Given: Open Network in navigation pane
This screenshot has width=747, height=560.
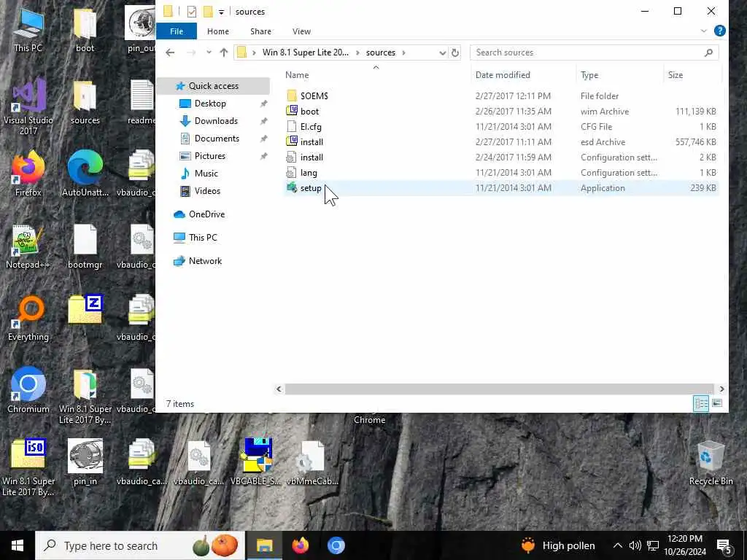Looking at the screenshot, I should pos(205,261).
